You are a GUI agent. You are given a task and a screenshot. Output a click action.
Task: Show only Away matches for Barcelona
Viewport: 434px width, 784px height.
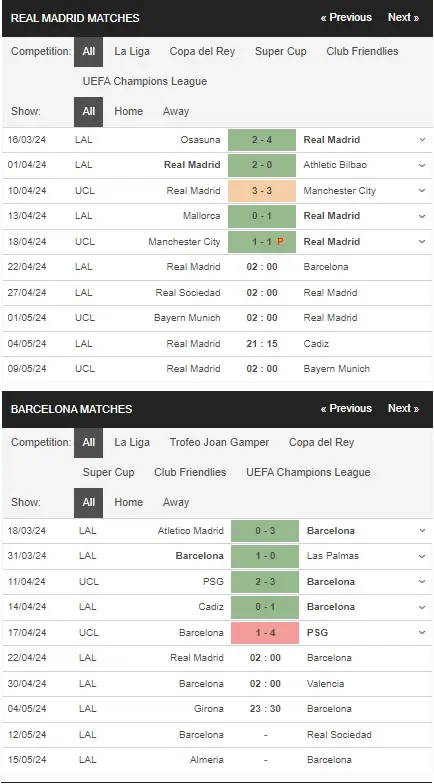176,502
